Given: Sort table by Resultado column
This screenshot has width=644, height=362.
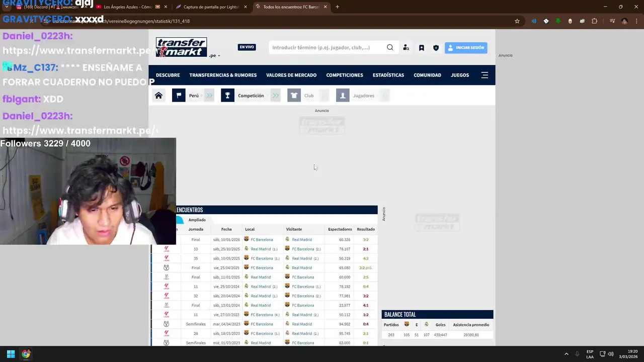Looking at the screenshot, I should tap(366, 229).
